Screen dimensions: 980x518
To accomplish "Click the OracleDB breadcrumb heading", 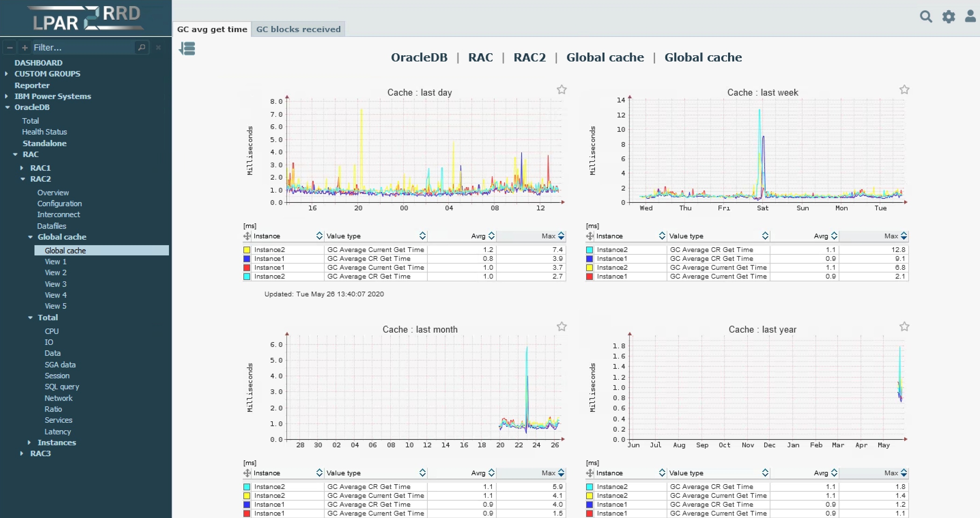I will pyautogui.click(x=419, y=57).
